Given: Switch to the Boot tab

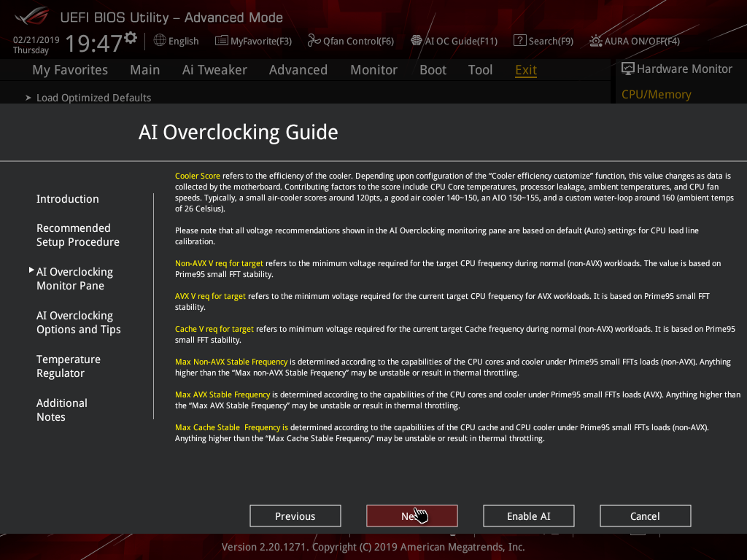Looking at the screenshot, I should point(433,70).
